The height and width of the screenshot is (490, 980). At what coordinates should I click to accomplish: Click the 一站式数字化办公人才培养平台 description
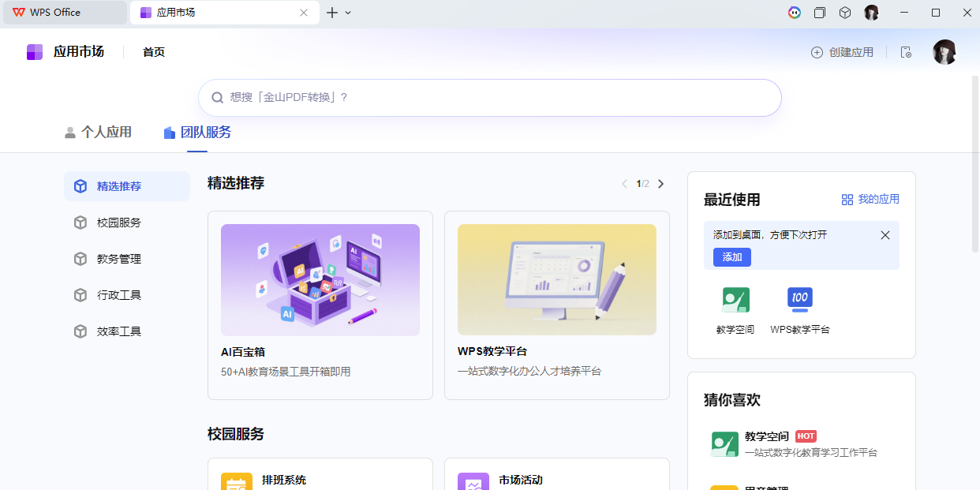click(x=529, y=371)
